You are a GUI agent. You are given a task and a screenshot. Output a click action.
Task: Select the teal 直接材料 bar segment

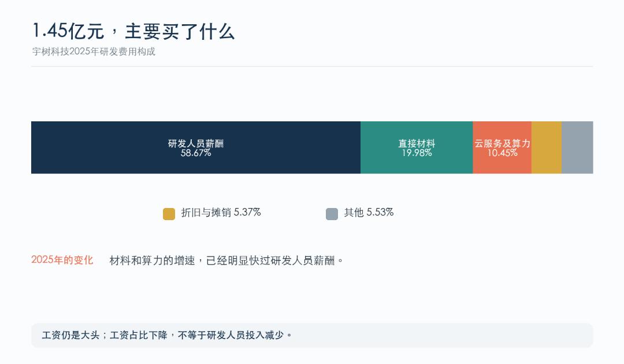pos(417,147)
